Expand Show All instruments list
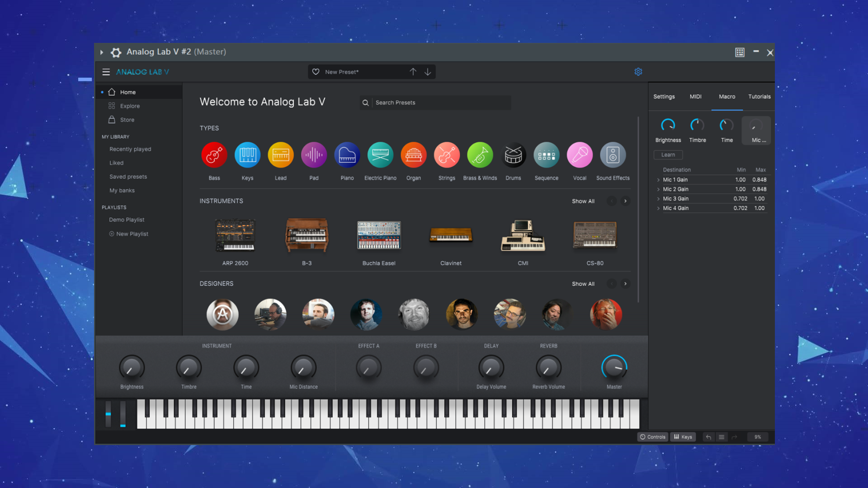Viewport: 868px width, 488px height. point(582,201)
